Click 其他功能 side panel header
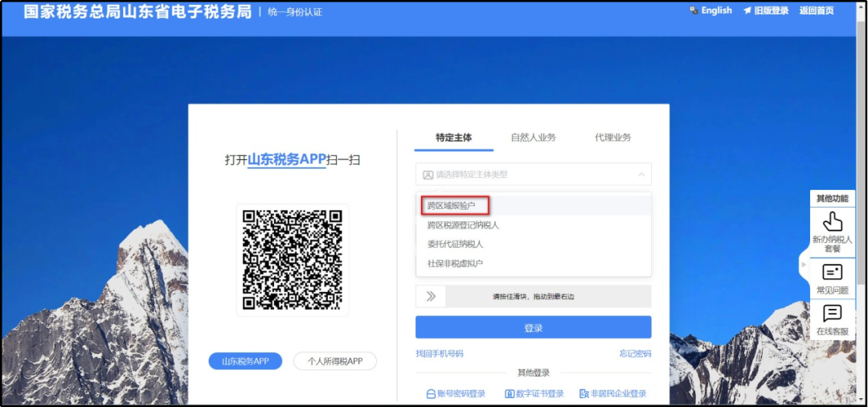The image size is (868, 407). coord(832,198)
